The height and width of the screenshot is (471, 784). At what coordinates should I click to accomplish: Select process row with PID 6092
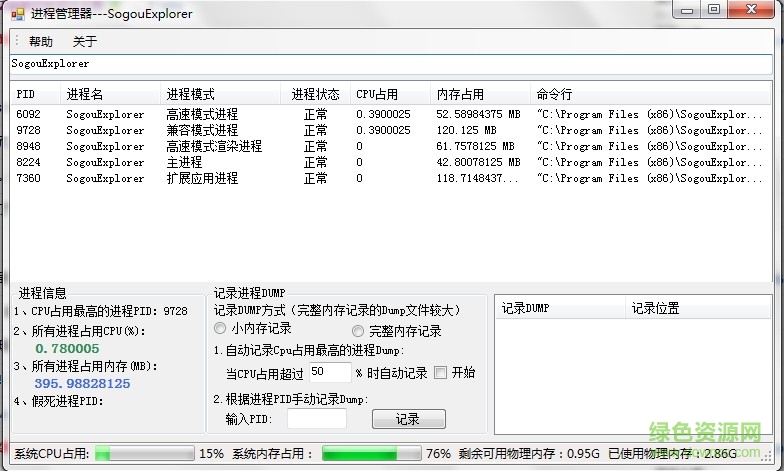click(390, 114)
